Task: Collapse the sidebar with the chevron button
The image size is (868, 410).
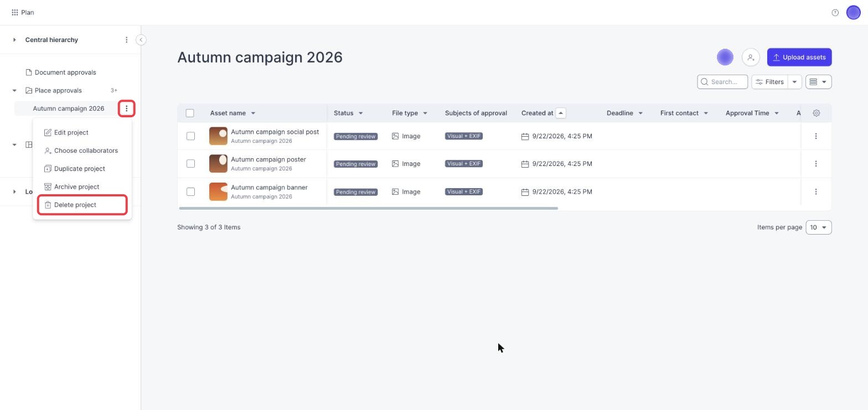Action: [x=141, y=40]
